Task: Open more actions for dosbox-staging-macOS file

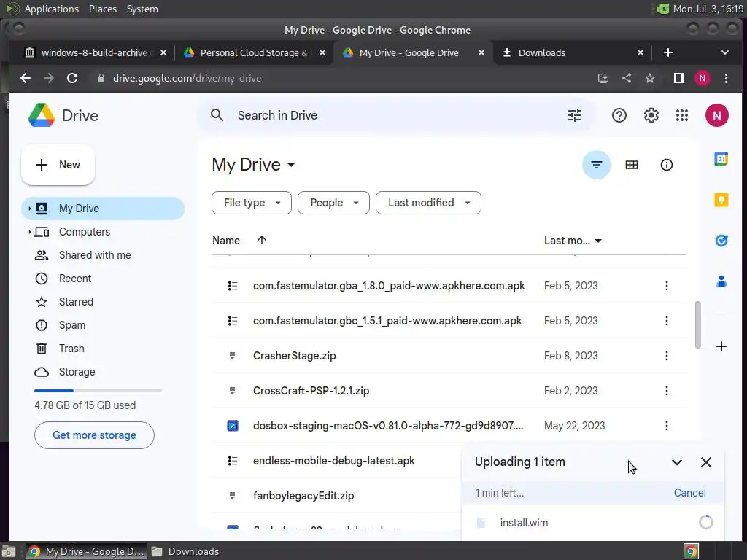Action: 666,426
